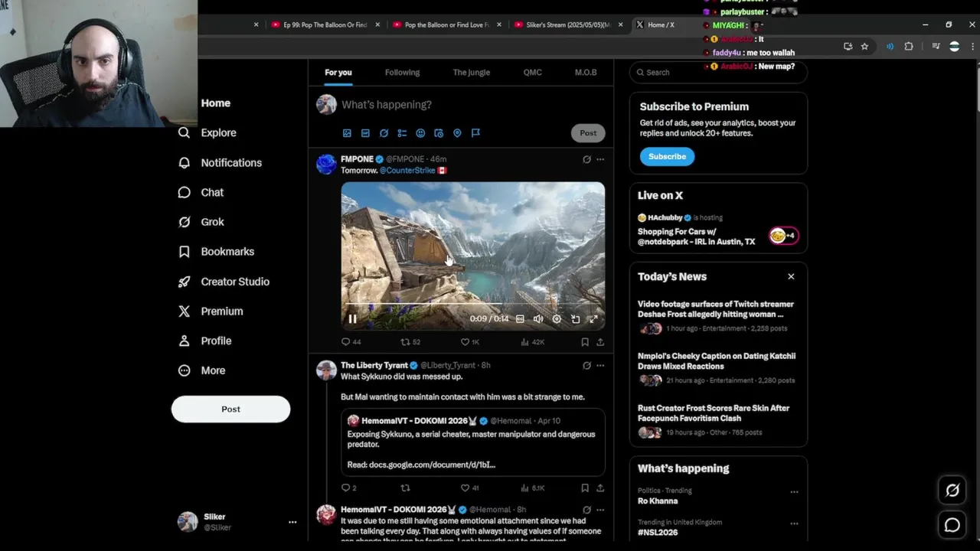980x551 pixels.
Task: Like the FMPONE post
Action: tap(469, 342)
